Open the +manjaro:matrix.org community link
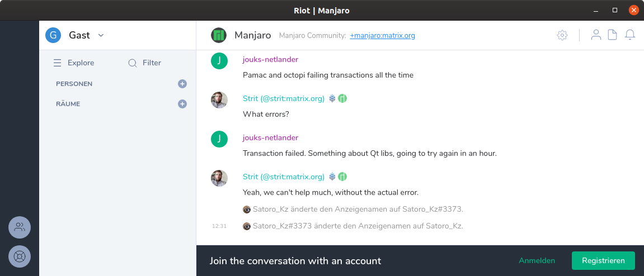 [382, 36]
